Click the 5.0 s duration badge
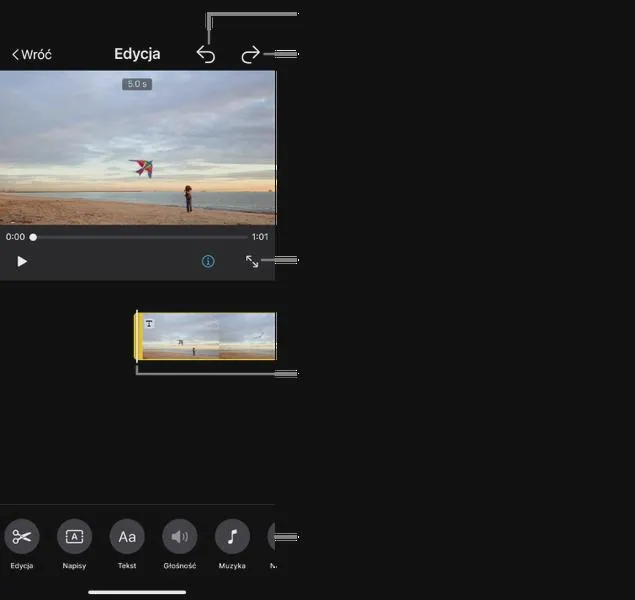Viewport: 635px width, 600px height. pyautogui.click(x=137, y=84)
